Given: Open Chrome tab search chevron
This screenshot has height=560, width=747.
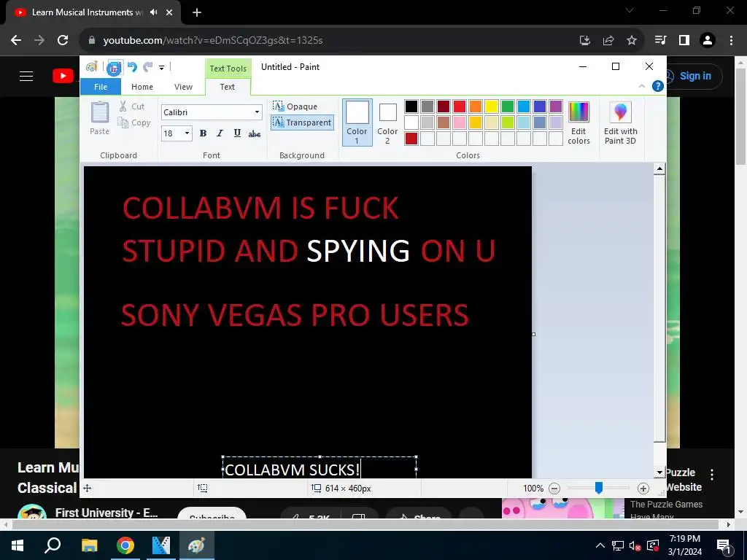Looking at the screenshot, I should [x=630, y=10].
